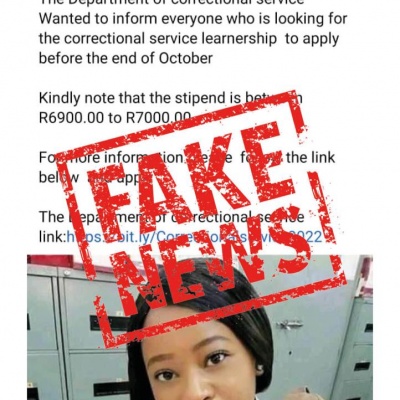
Task: Open the bit.ly correctional service link
Action: point(194,237)
